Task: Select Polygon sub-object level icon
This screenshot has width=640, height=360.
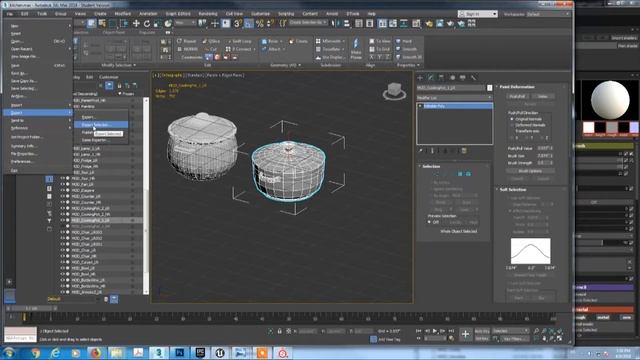Action: (460, 174)
